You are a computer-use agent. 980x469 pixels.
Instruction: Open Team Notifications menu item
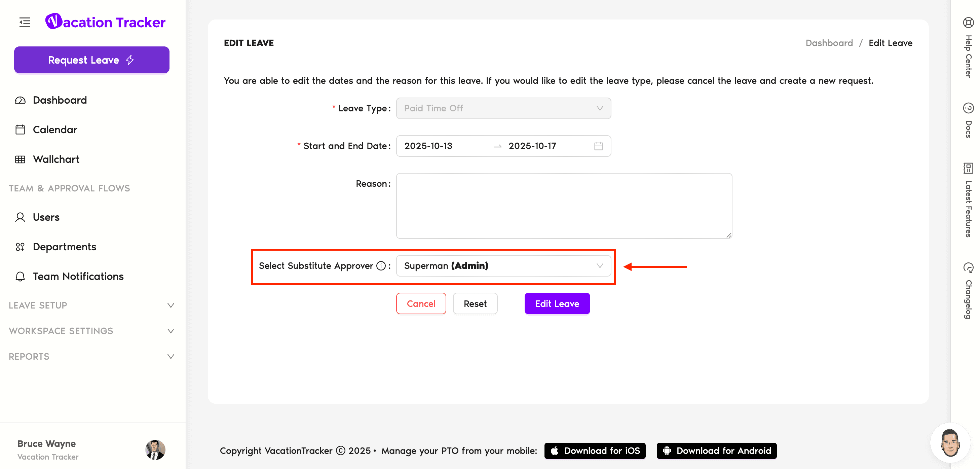click(78, 276)
